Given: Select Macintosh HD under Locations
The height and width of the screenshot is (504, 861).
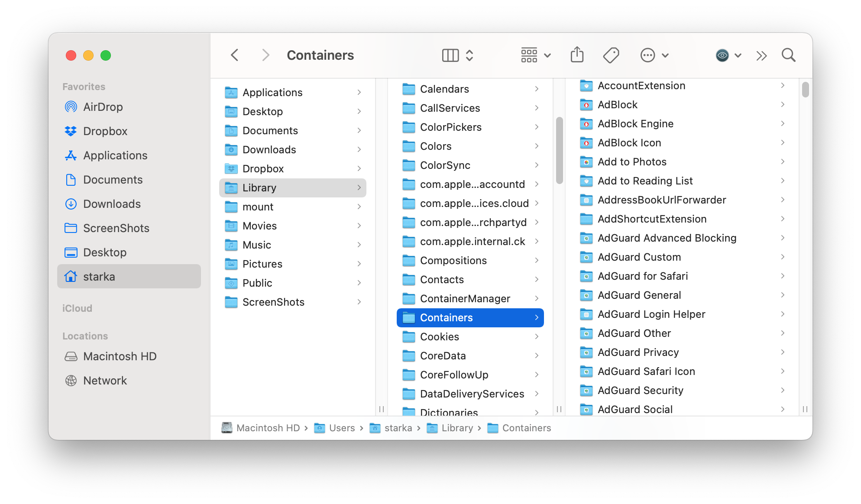Looking at the screenshot, I should point(129,356).
